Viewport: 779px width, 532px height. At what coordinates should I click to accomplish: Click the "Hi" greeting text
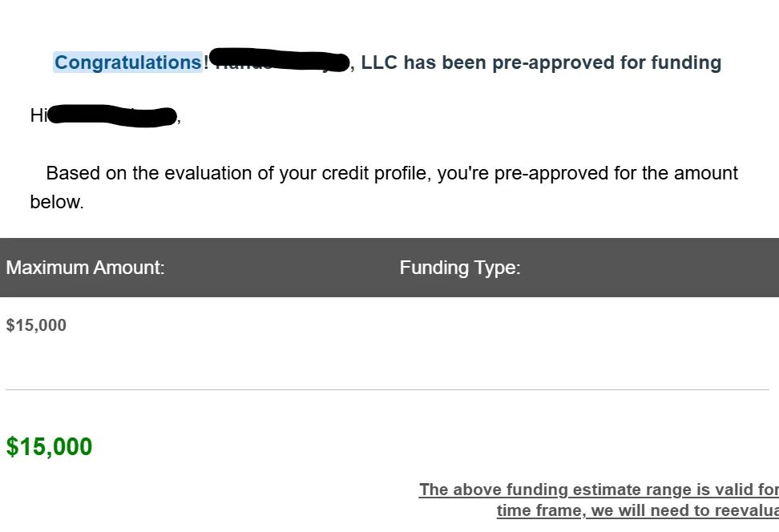pyautogui.click(x=38, y=115)
